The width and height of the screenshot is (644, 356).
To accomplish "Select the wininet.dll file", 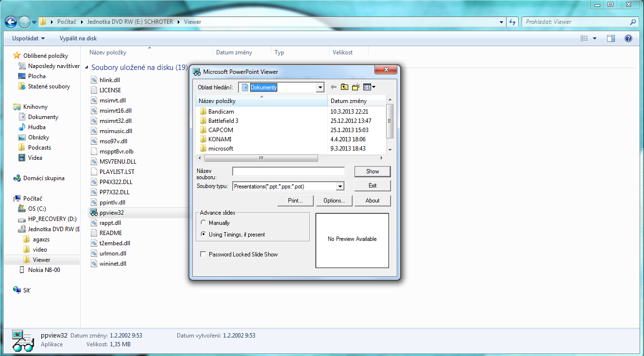I will coord(109,264).
